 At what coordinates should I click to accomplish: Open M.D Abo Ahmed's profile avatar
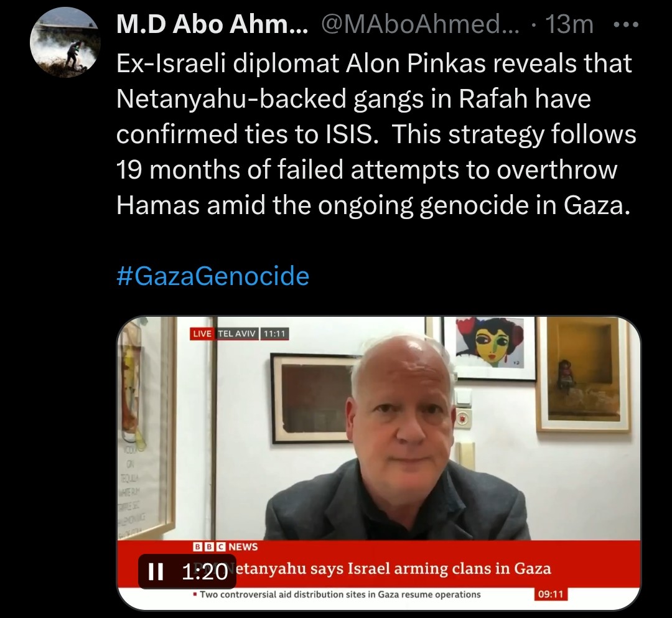pyautogui.click(x=65, y=43)
